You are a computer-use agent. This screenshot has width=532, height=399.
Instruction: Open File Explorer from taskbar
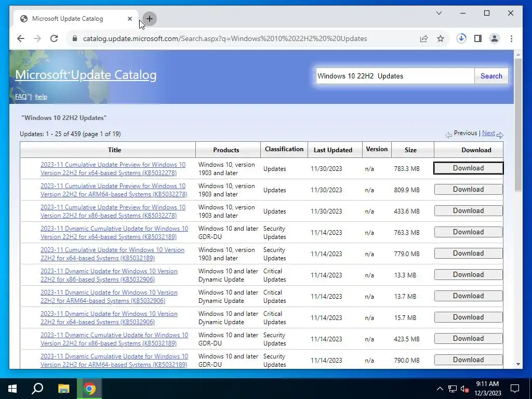click(63, 389)
